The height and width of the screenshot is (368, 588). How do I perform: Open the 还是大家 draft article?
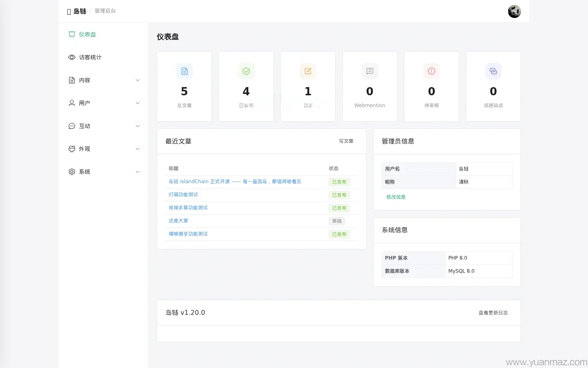(x=178, y=221)
